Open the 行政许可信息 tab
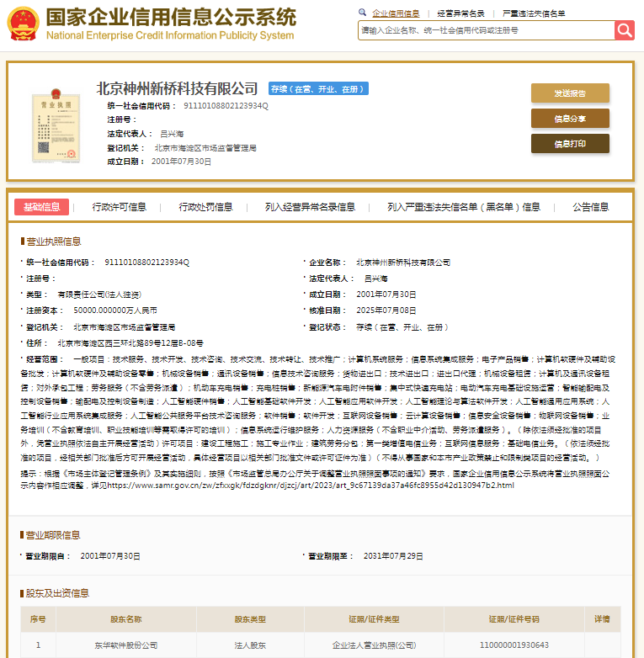The width and height of the screenshot is (644, 658). [119, 207]
